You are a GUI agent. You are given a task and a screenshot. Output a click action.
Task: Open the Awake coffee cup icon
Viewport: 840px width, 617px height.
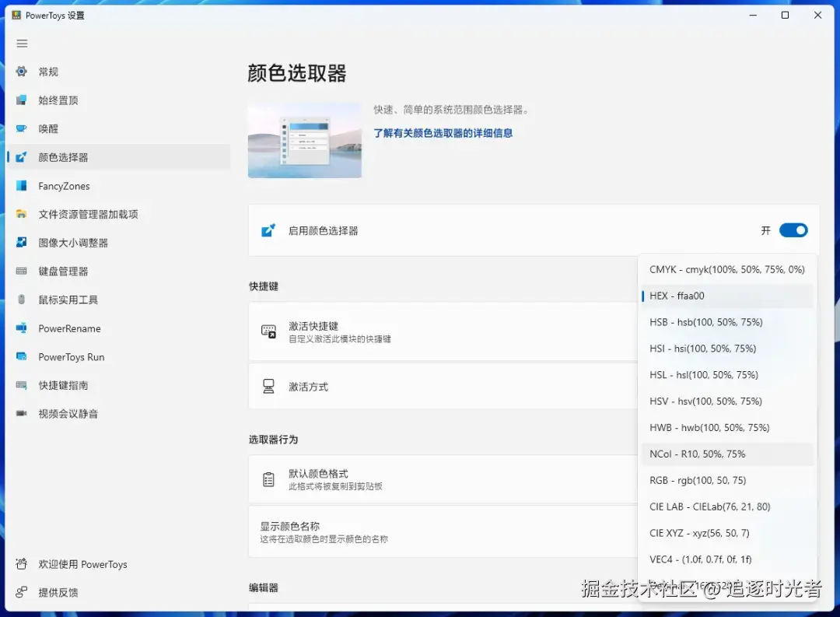pos(22,128)
